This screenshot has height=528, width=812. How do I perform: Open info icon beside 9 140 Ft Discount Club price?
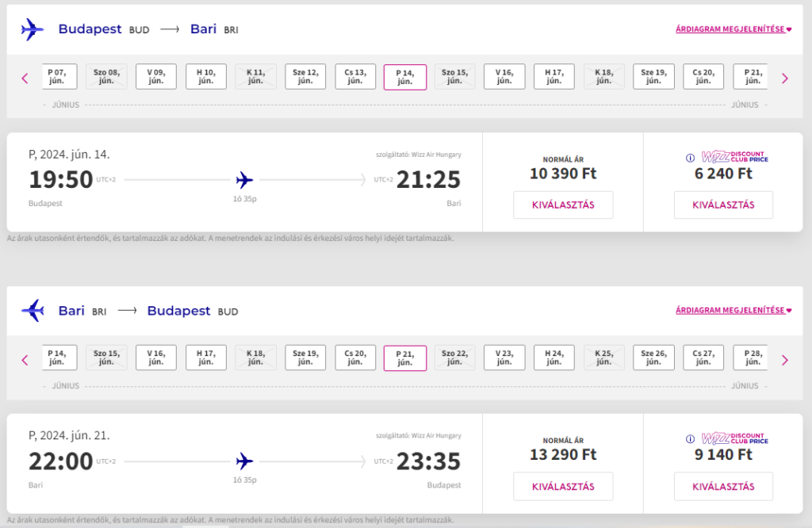click(689, 438)
